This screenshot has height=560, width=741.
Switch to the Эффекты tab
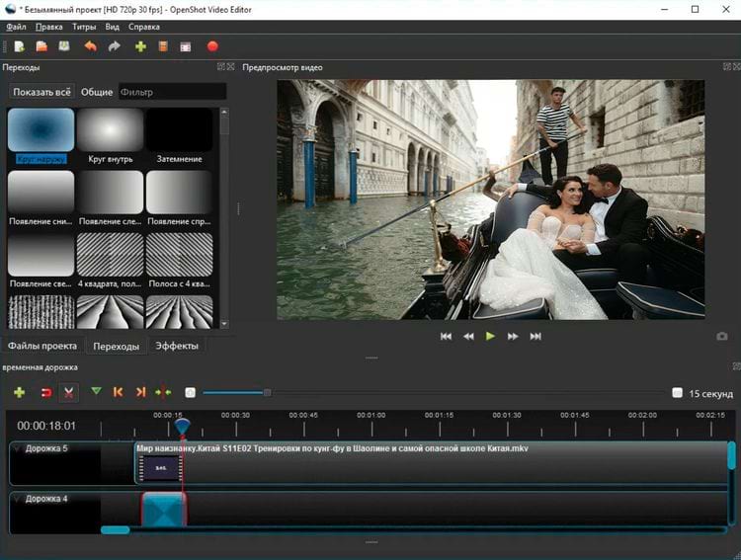point(176,346)
